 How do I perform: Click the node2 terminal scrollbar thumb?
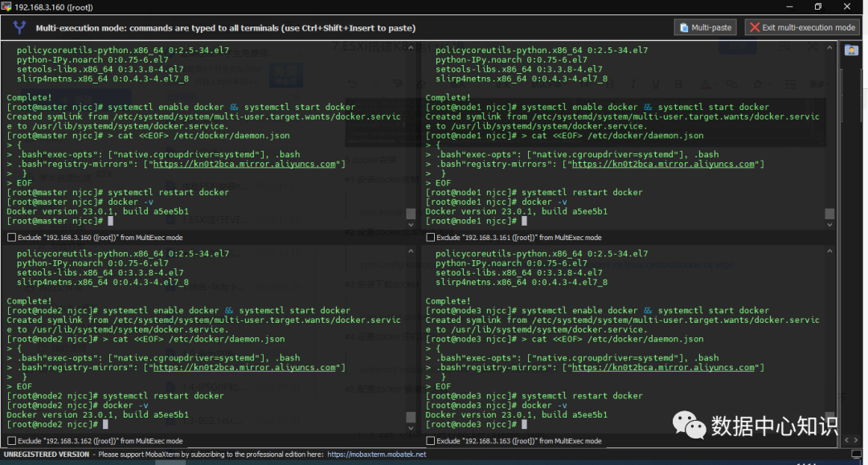[x=411, y=417]
